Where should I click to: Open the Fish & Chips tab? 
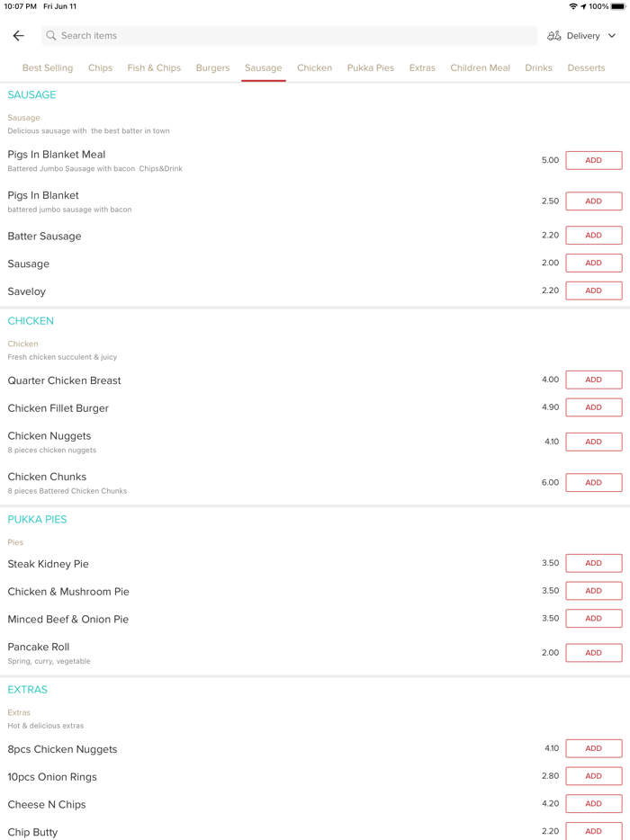pyautogui.click(x=154, y=68)
